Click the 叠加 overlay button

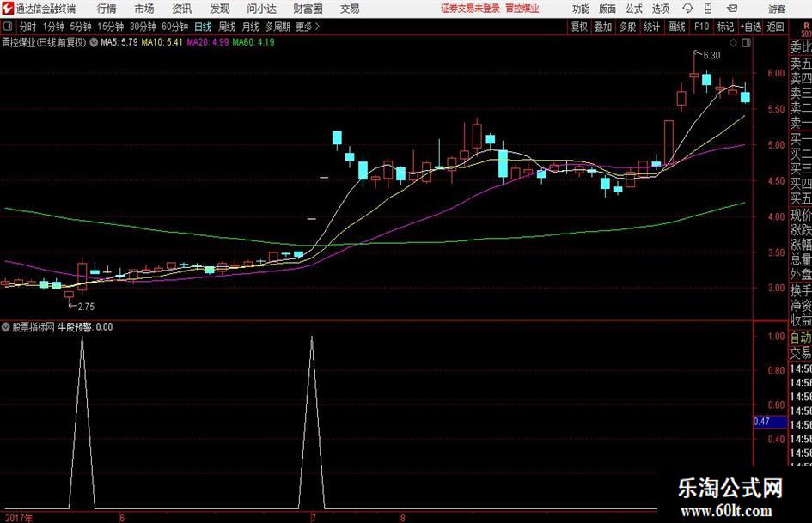[603, 27]
